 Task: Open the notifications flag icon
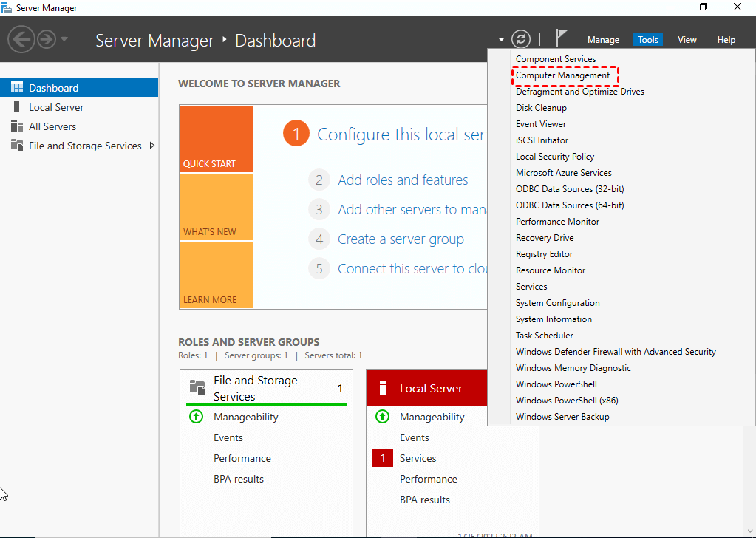[561, 38]
